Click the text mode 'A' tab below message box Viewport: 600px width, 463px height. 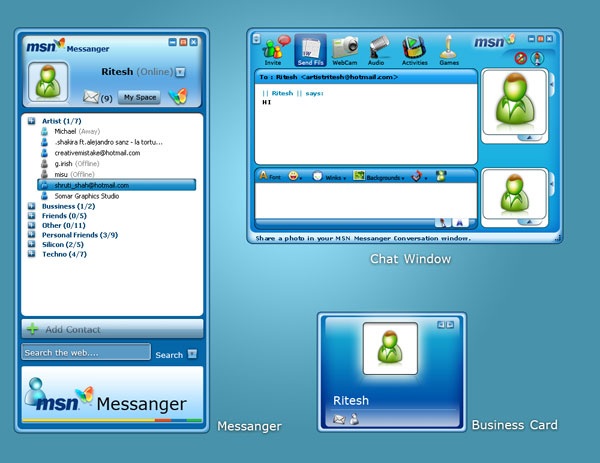pos(460,223)
